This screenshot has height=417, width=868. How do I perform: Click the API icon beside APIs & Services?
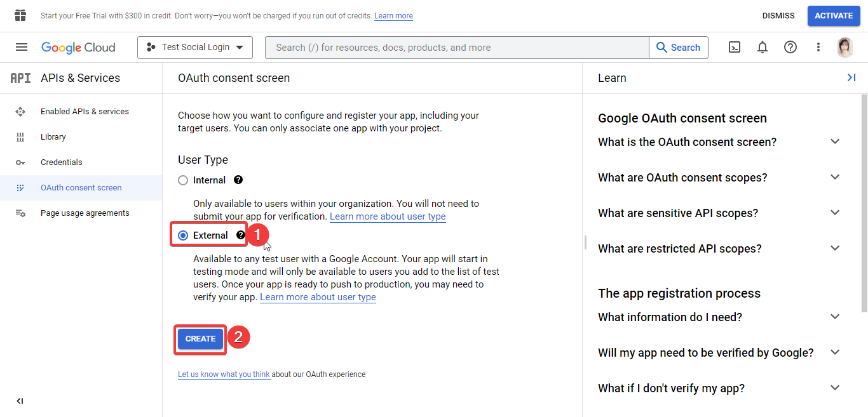(x=20, y=78)
